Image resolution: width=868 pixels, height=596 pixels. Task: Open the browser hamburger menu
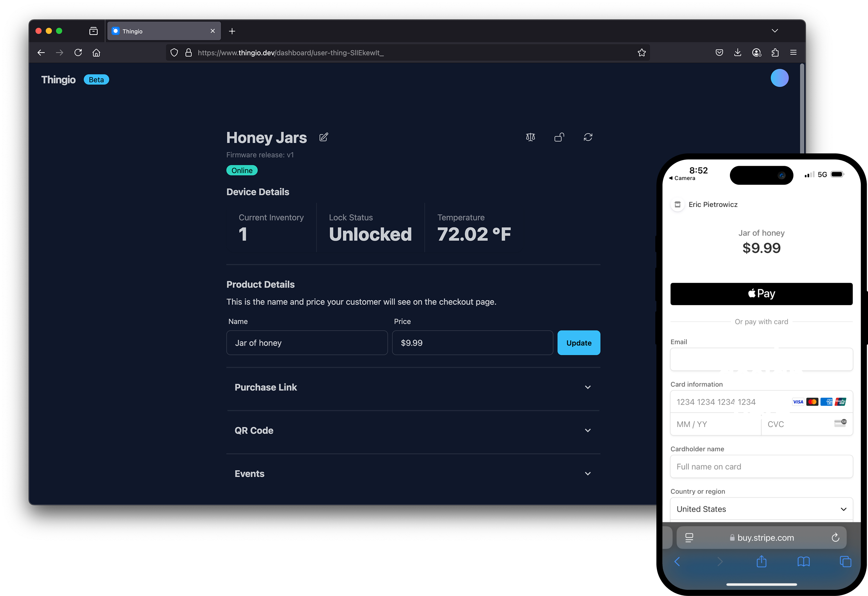[793, 53]
